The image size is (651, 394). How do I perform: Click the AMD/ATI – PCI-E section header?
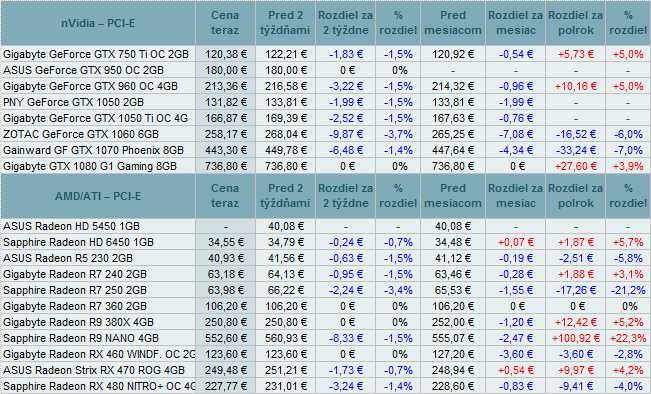(98, 196)
